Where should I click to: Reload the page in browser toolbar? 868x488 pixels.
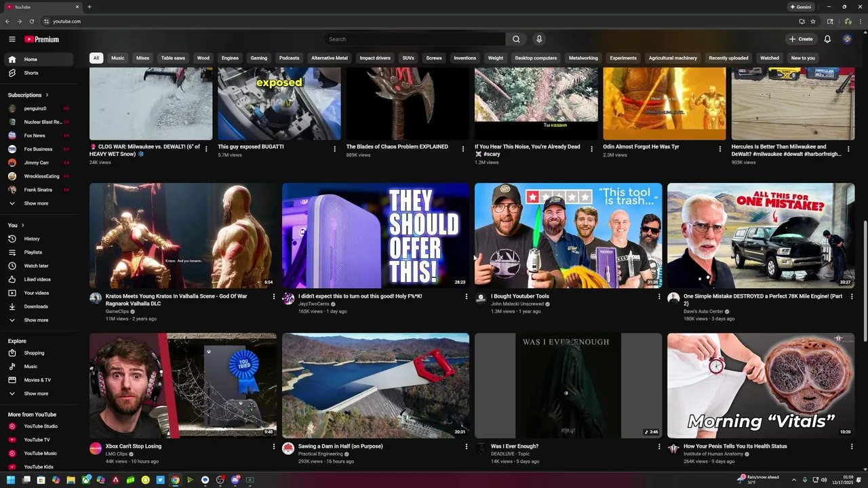[x=31, y=21]
